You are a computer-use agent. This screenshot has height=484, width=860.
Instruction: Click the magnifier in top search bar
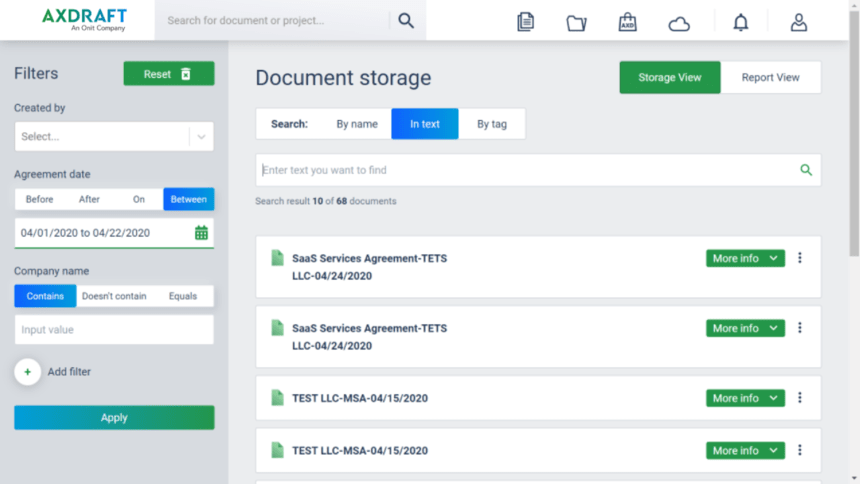click(x=406, y=20)
